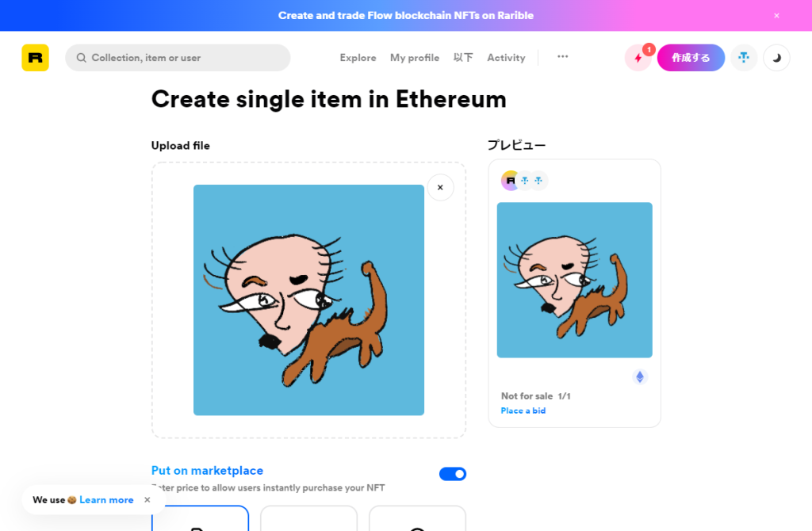Close the Flow blockchain banner
Viewport: 812px width, 531px height.
tap(776, 16)
